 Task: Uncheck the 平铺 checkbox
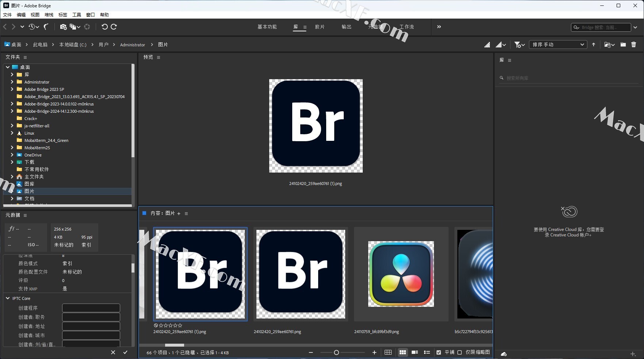[439, 352]
